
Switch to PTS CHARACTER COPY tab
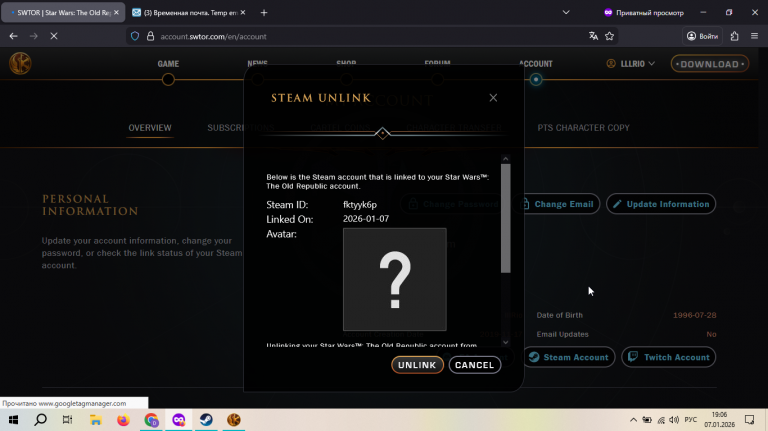coord(583,128)
